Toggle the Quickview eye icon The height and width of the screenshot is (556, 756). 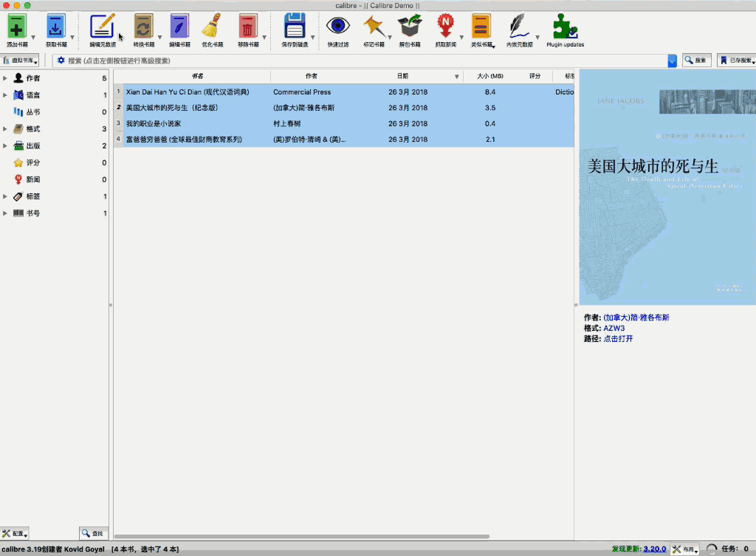click(338, 26)
